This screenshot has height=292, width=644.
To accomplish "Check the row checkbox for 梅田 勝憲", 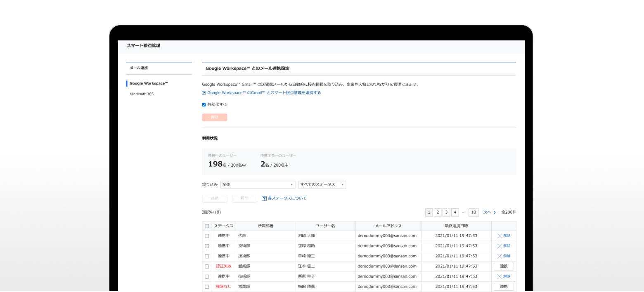I will 207,287.
